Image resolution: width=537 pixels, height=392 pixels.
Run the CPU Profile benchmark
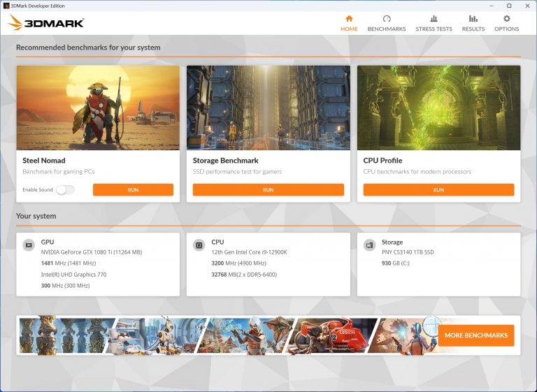tap(438, 190)
